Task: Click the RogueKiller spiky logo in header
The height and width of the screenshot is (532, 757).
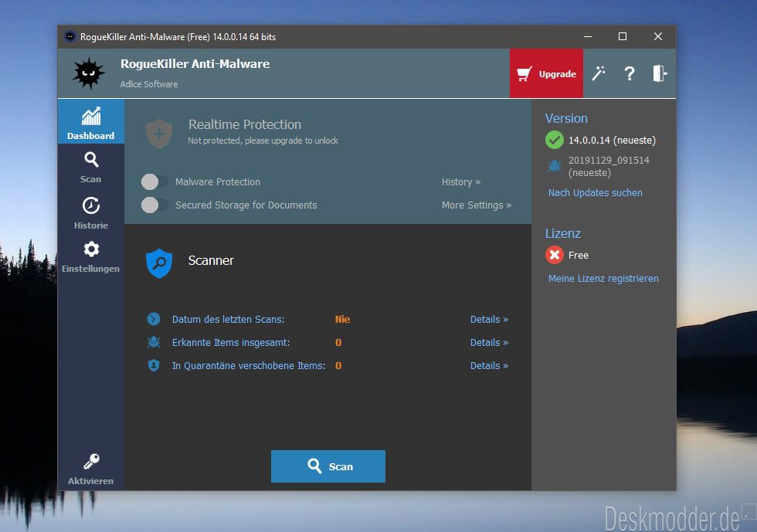Action: tap(88, 73)
